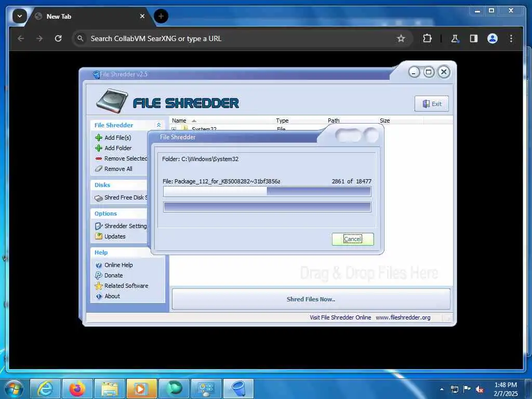Click the Related Software star icon
The height and width of the screenshot is (399, 532).
(99, 286)
